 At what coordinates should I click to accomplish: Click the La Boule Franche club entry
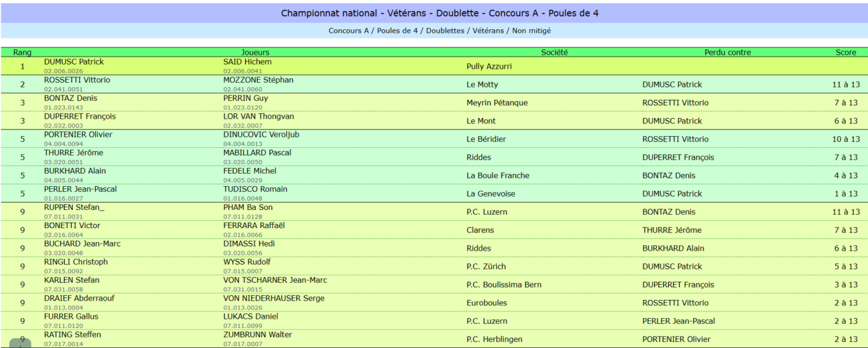pos(498,175)
